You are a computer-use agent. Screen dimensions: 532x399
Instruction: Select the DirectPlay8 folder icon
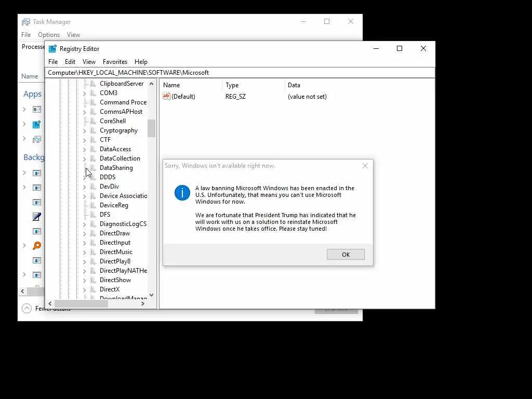coord(94,261)
